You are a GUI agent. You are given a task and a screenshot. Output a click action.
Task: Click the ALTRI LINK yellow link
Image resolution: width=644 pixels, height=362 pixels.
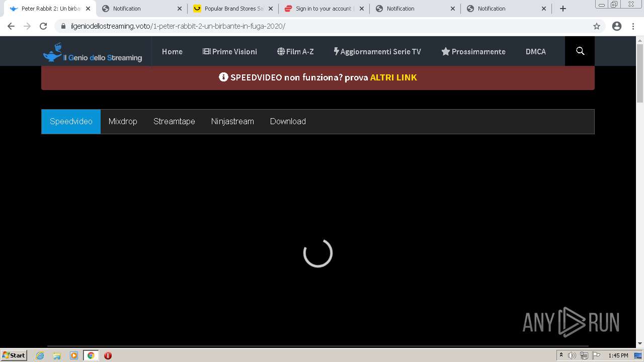point(393,77)
